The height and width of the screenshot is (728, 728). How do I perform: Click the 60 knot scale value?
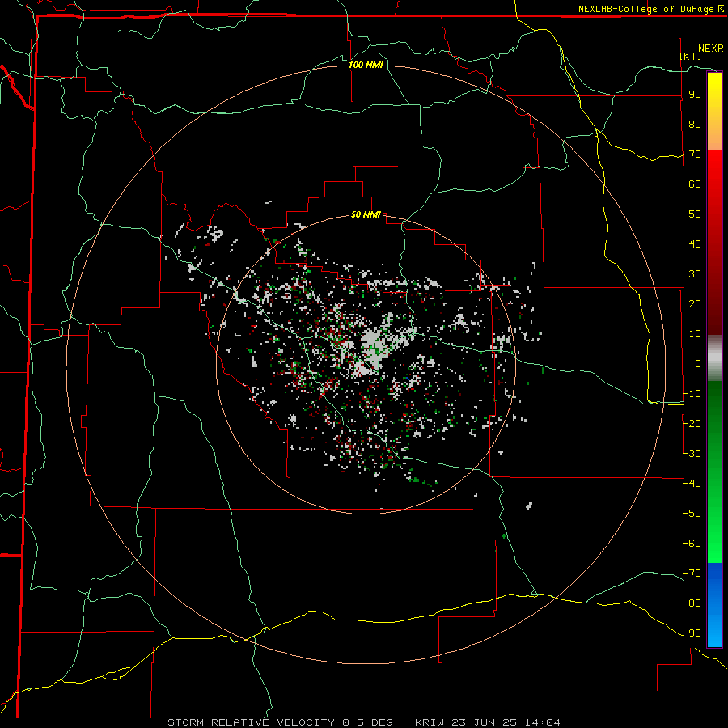(x=695, y=184)
